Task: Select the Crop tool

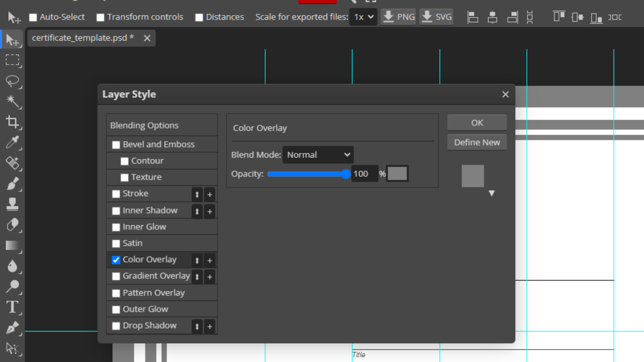Action: coord(12,122)
